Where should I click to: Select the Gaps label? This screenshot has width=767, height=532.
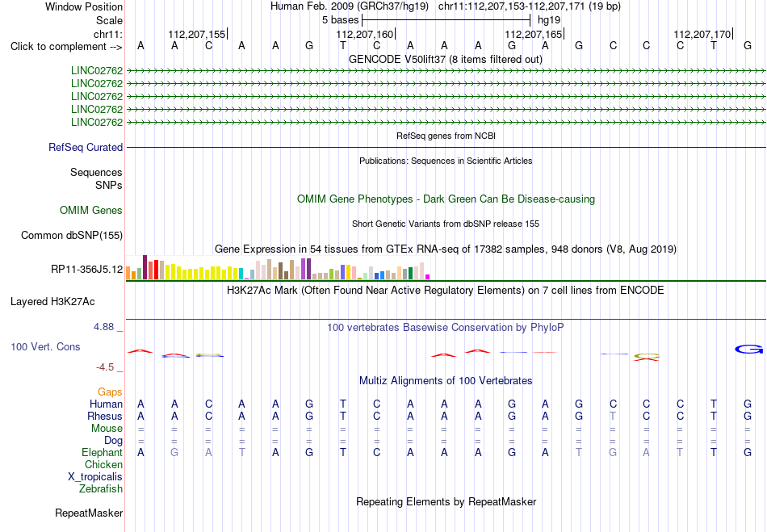click(110, 392)
